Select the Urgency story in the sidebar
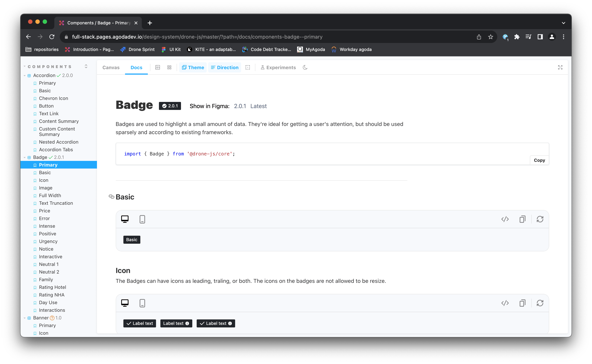Viewport: 592px width, 364px height. pyautogui.click(x=48, y=241)
